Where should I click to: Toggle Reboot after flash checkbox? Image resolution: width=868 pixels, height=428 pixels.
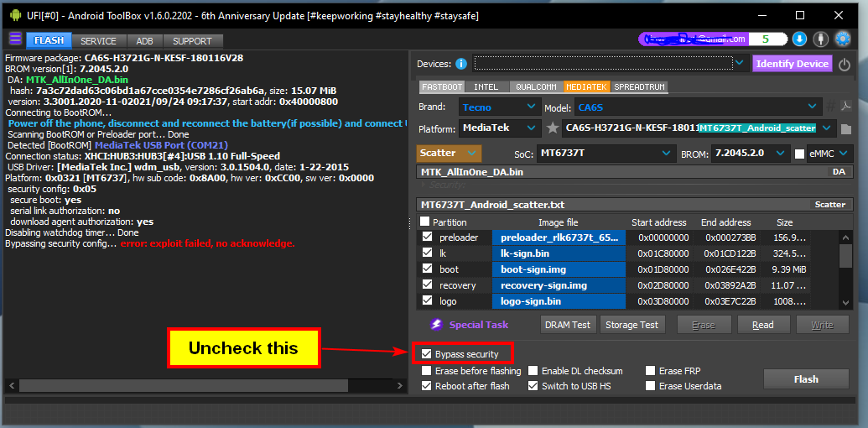[x=426, y=386]
